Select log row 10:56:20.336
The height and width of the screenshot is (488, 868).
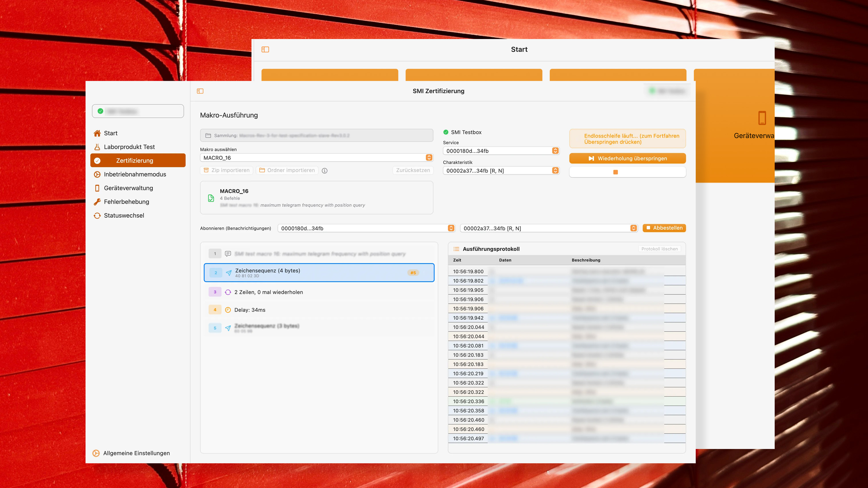[567, 401]
